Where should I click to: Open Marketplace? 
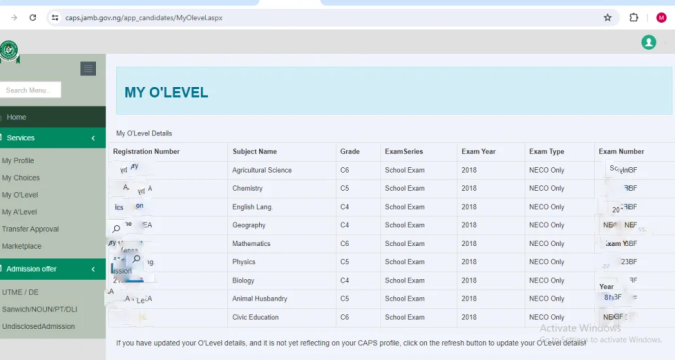22,246
